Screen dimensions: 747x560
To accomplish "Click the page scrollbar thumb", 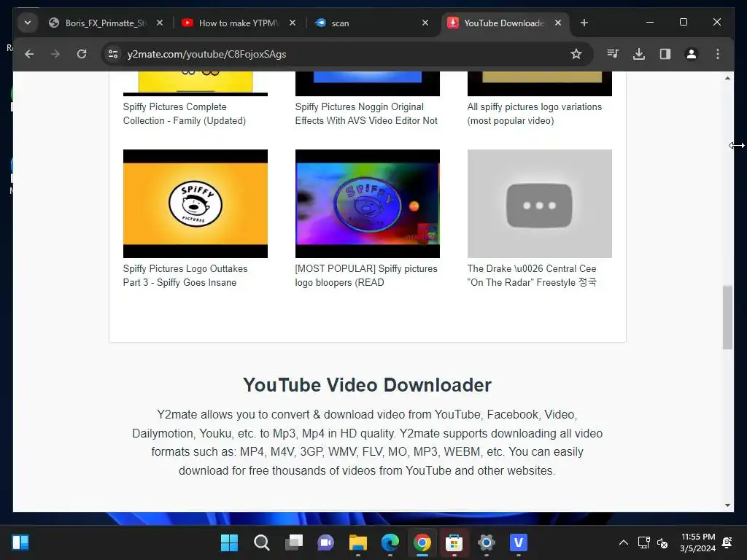I will pos(727,318).
